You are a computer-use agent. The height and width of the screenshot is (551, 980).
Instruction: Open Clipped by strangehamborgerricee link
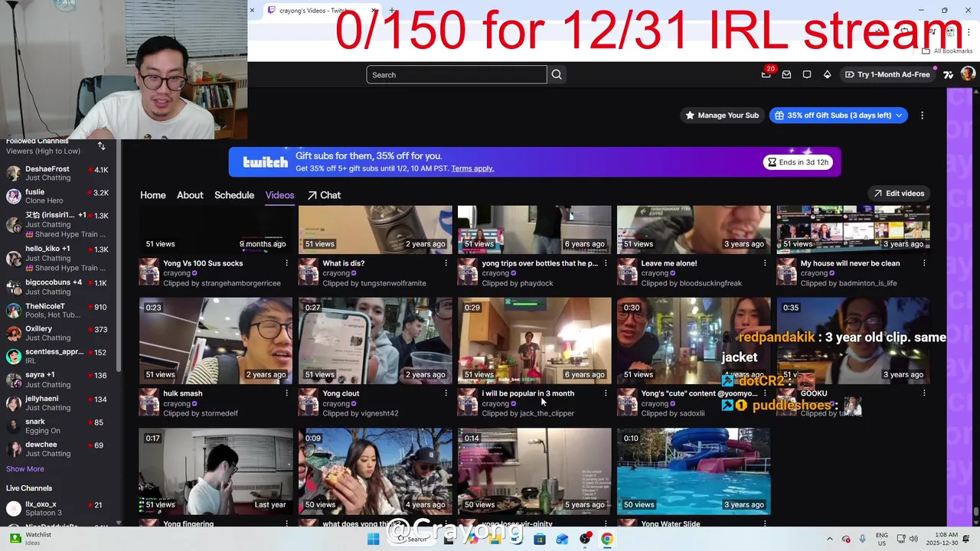tap(222, 283)
